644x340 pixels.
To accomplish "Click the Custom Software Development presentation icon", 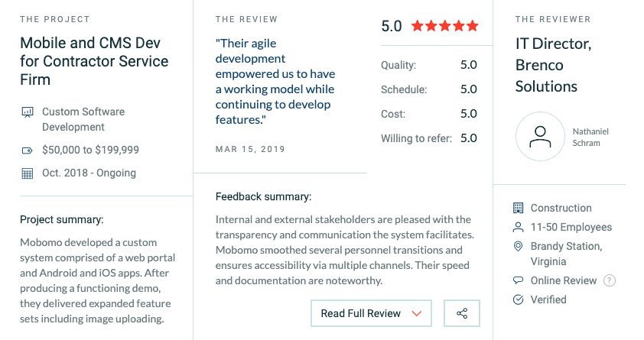I will pos(27,112).
